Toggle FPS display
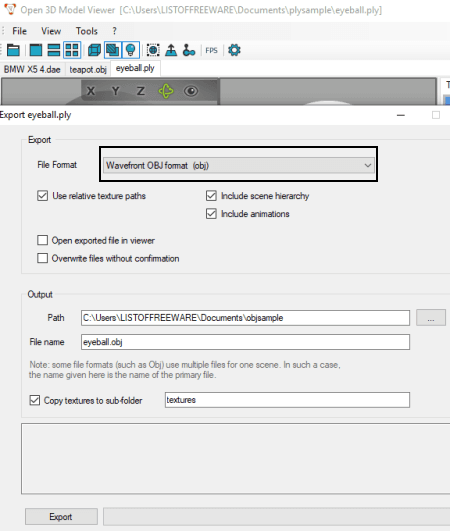Viewport: 450px width, 531px height. [211, 50]
